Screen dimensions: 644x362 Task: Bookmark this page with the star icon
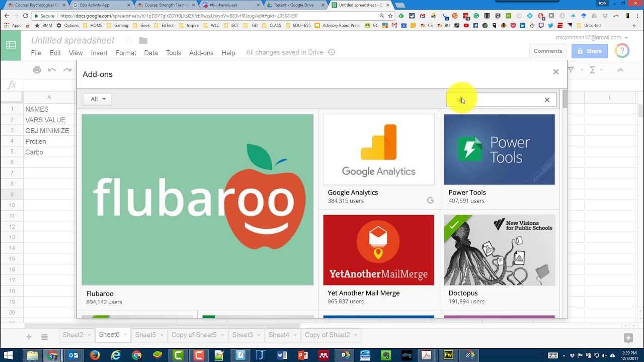coord(390,16)
